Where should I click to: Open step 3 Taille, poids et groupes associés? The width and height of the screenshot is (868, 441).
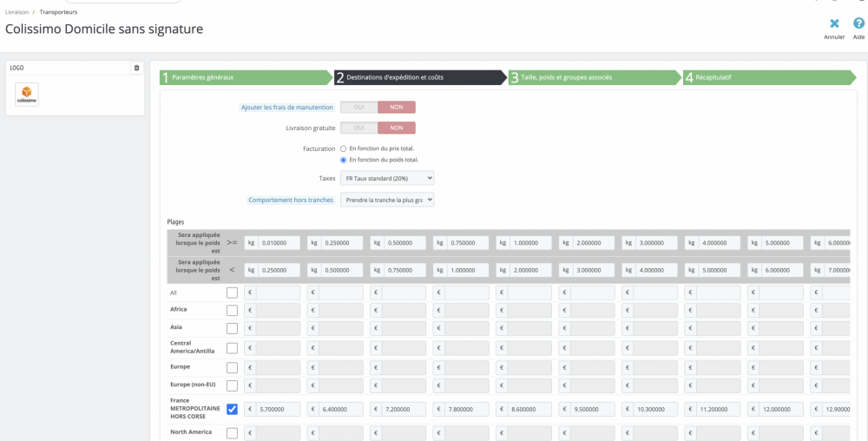[x=595, y=77]
